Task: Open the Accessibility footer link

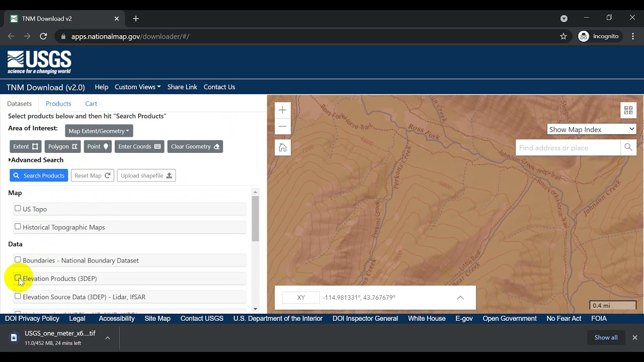Action: (x=117, y=318)
